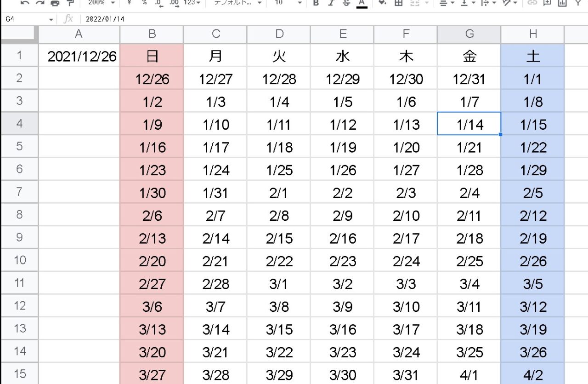
Task: Click the Undo button
Action: [25, 4]
